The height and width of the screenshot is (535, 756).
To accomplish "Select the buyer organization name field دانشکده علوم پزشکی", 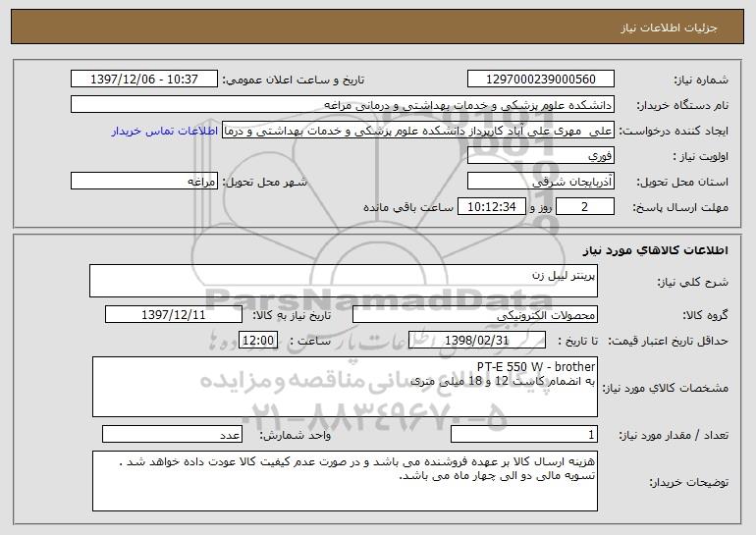I will (x=343, y=105).
